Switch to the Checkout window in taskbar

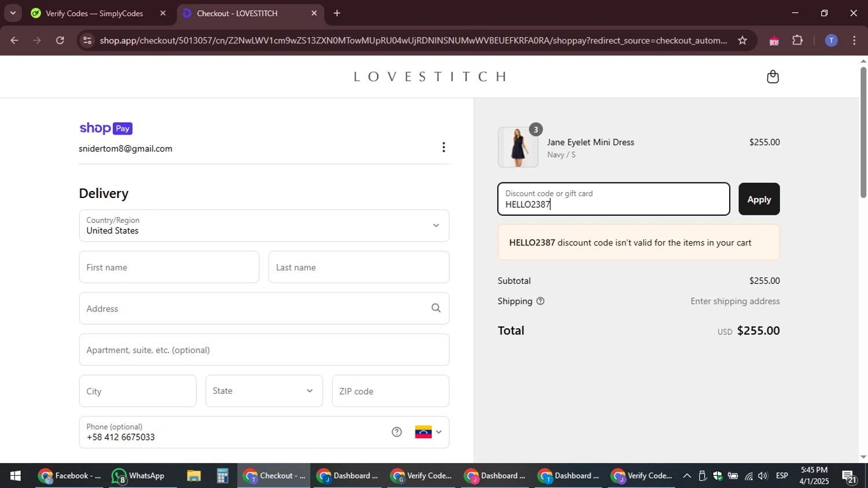pos(274,476)
